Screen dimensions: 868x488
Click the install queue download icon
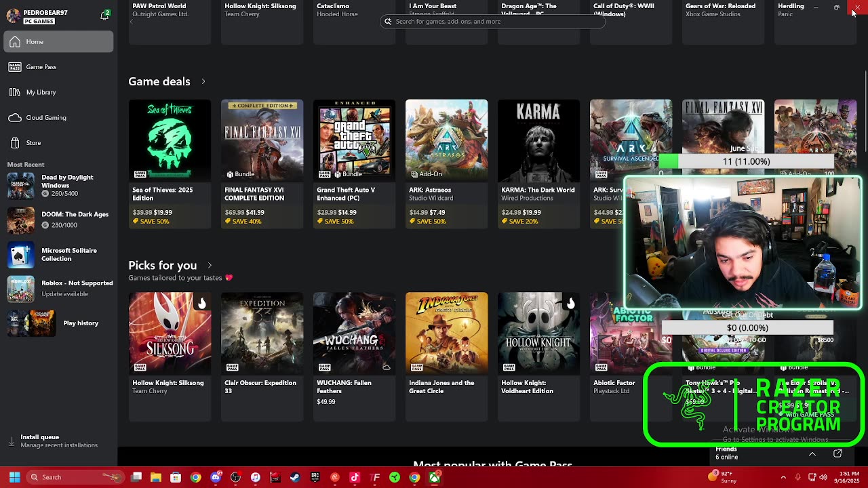click(x=11, y=441)
